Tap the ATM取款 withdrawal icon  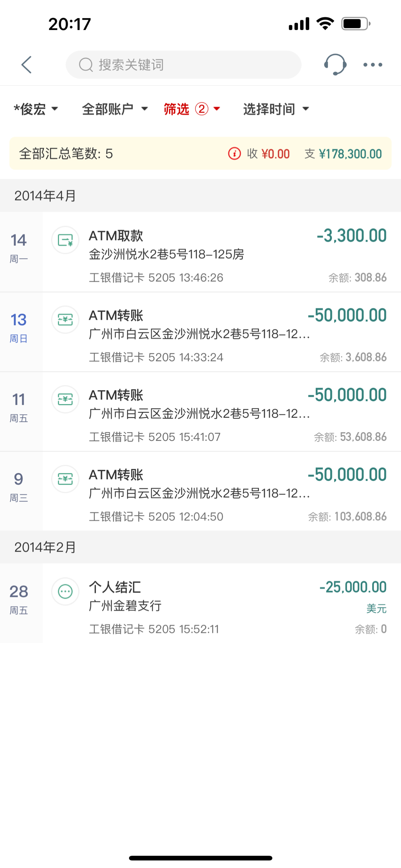coord(65,240)
